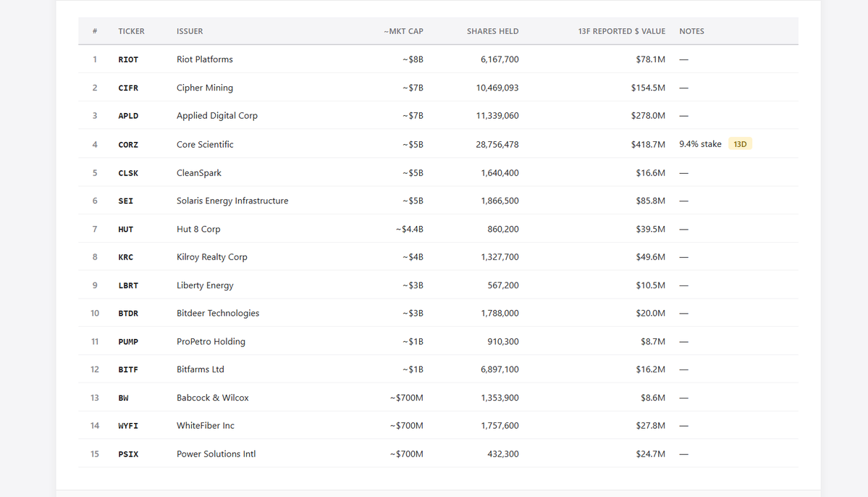The height and width of the screenshot is (497, 868).
Task: Click reported value $418.7M
Action: pyautogui.click(x=648, y=145)
